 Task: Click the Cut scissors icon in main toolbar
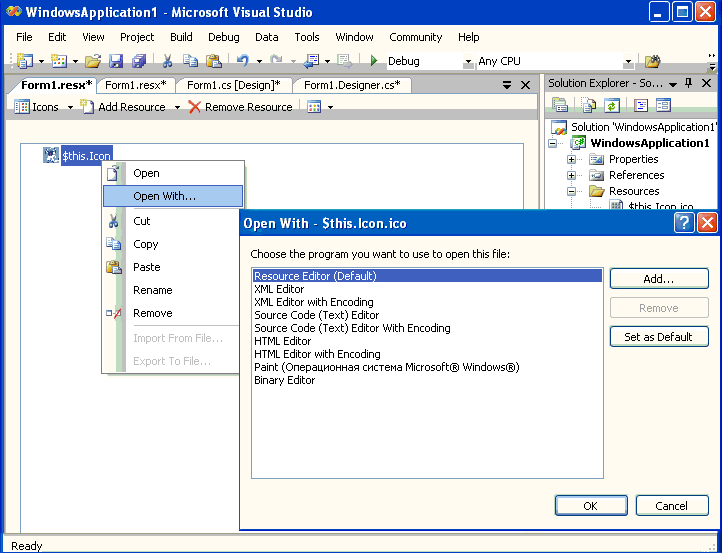[x=168, y=61]
